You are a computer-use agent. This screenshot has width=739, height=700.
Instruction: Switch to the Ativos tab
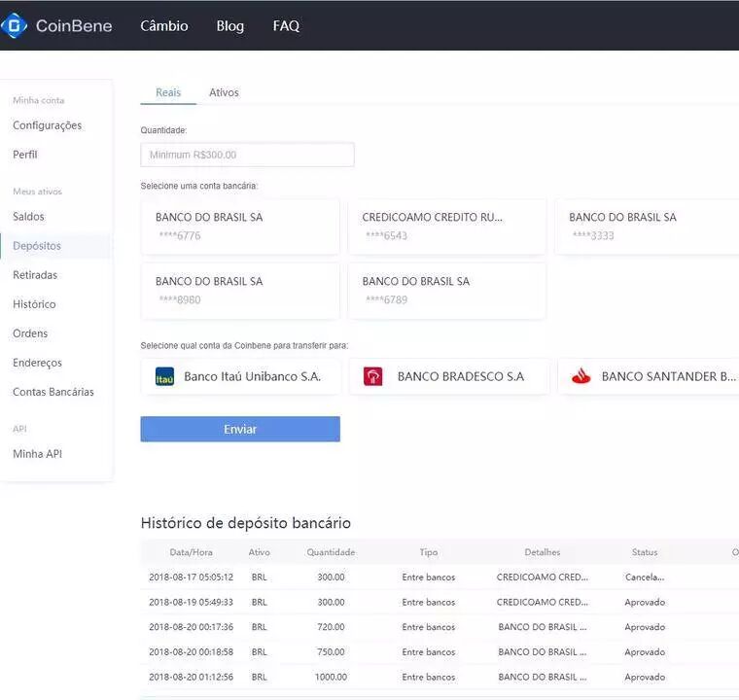click(224, 92)
